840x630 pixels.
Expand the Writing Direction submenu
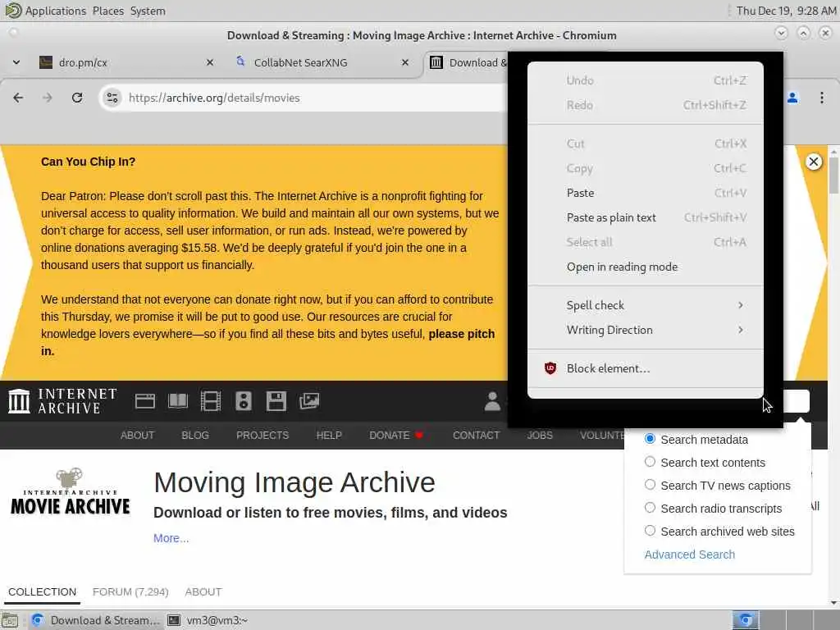pos(645,330)
